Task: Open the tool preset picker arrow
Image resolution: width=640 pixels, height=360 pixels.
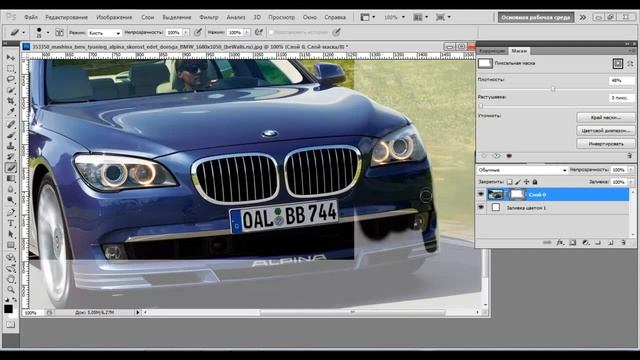Action: 23,33
